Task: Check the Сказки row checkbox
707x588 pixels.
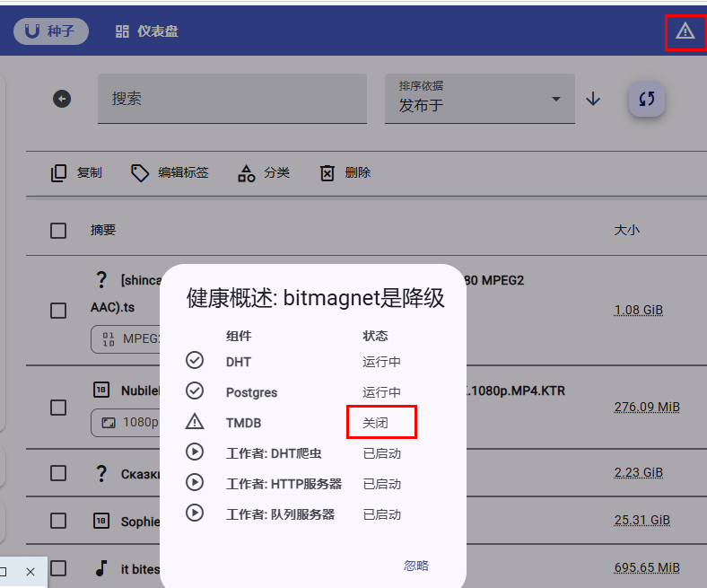Action: tap(58, 473)
